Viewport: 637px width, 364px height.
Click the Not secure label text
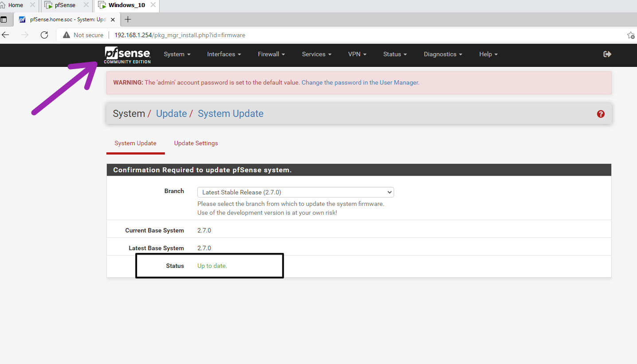(89, 35)
